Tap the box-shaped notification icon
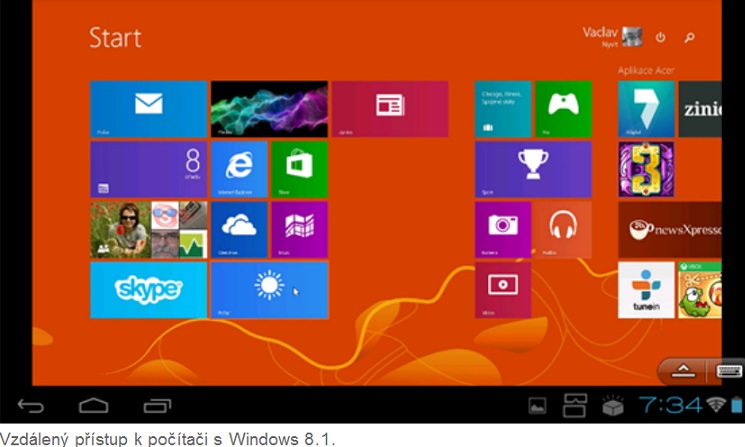The height and width of the screenshot is (447, 745). [613, 405]
